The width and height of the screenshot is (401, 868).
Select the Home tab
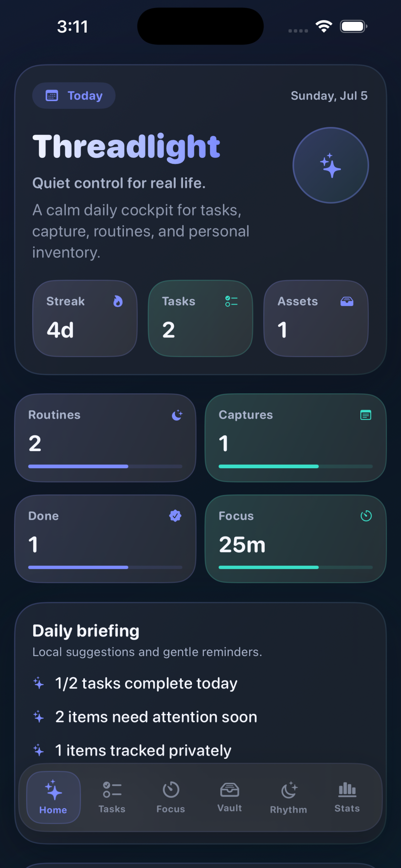53,797
